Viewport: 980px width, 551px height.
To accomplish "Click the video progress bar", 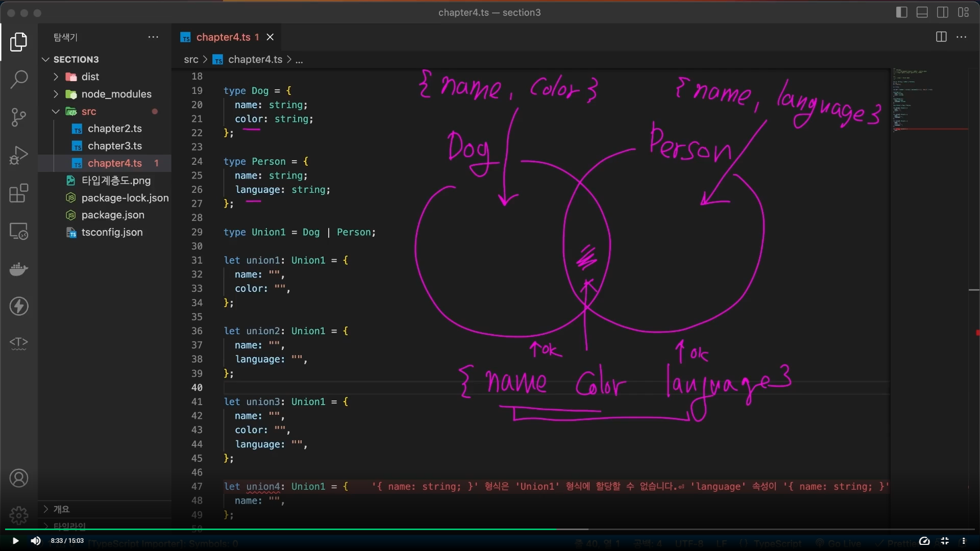I will point(490,530).
